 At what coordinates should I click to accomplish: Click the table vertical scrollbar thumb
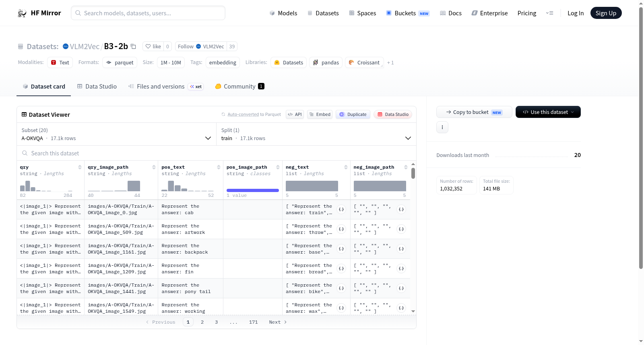click(x=413, y=174)
